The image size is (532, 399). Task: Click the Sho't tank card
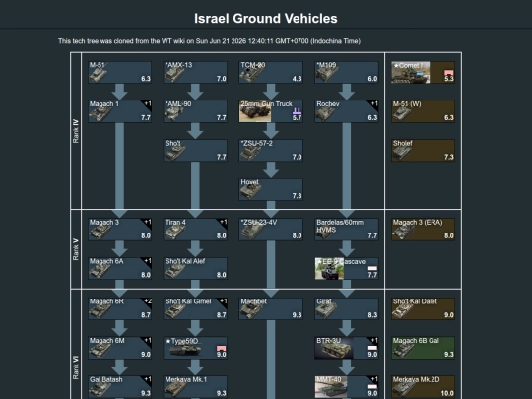[195, 150]
